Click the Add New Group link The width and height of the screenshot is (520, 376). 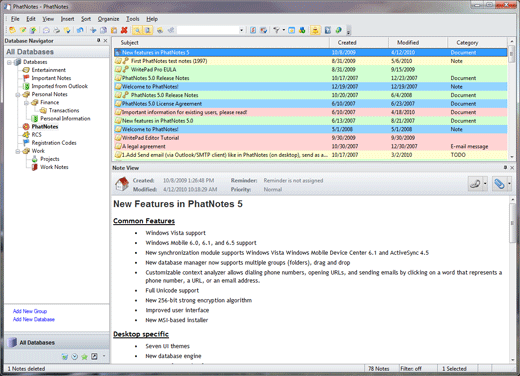coord(30,311)
